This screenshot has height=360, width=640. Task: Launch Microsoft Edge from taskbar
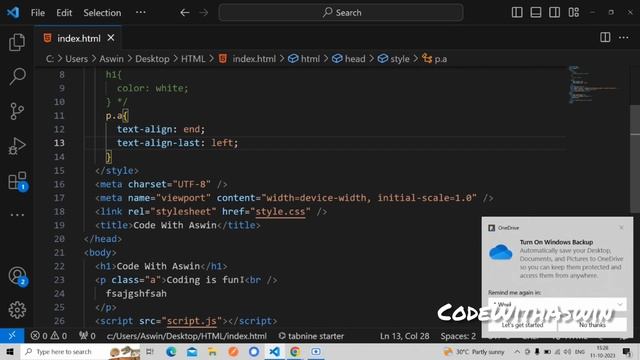coord(171,351)
